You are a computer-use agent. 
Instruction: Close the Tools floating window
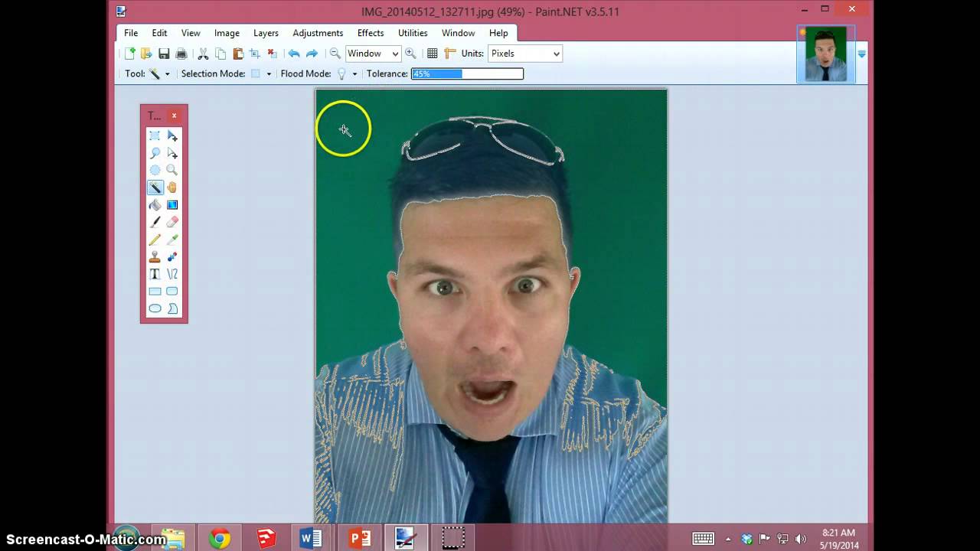174,116
